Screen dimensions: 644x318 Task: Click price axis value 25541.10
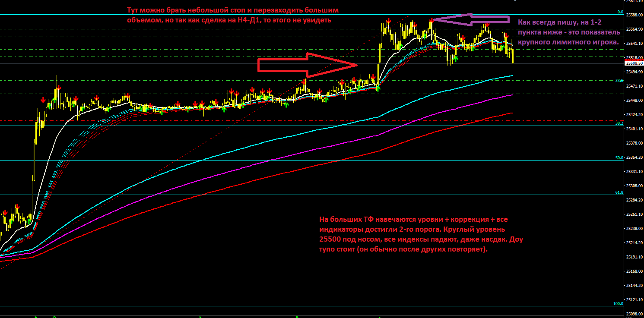(x=634, y=44)
